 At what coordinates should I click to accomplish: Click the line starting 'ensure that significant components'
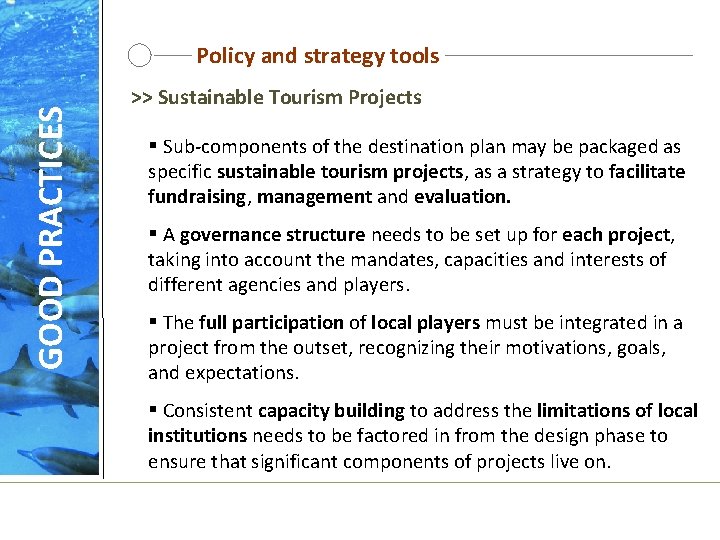pos(379,461)
